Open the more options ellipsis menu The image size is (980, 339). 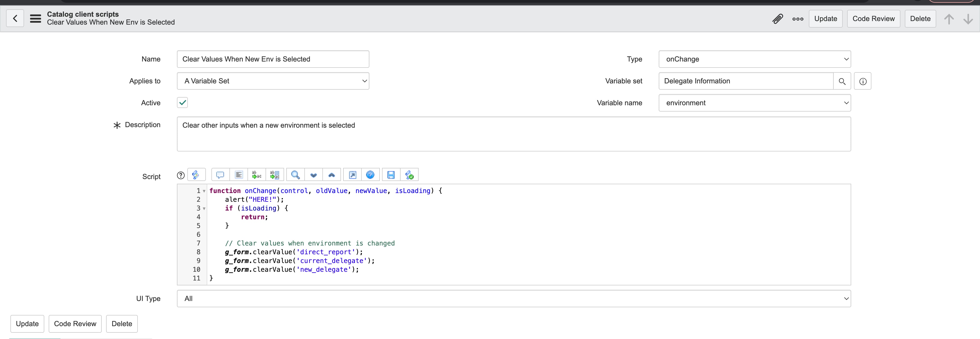point(798,19)
